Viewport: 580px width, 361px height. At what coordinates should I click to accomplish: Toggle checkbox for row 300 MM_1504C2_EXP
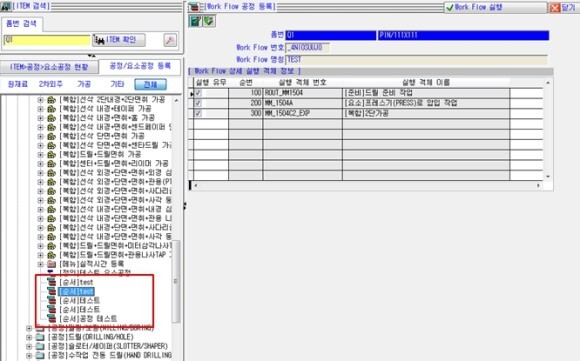(x=198, y=113)
